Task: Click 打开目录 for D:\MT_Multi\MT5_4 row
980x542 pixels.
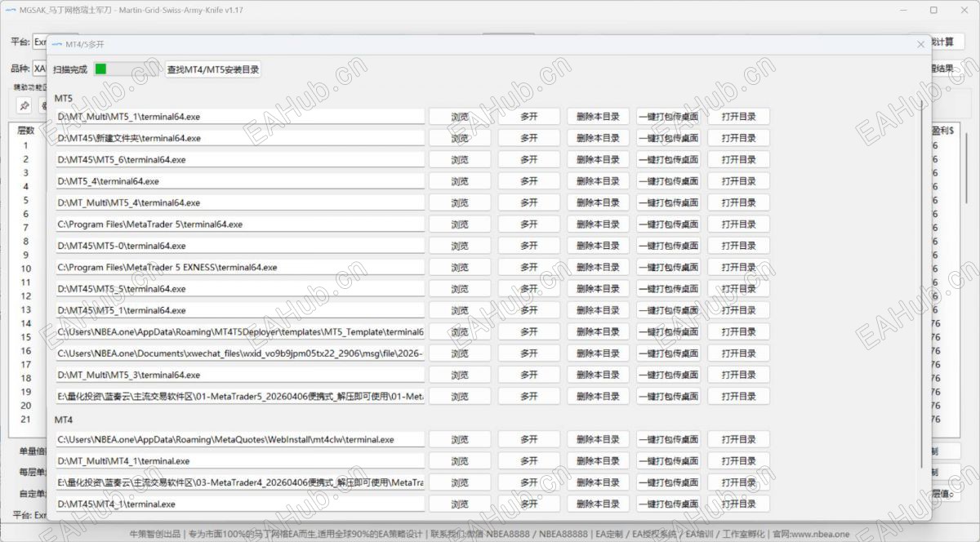Action: (x=738, y=202)
